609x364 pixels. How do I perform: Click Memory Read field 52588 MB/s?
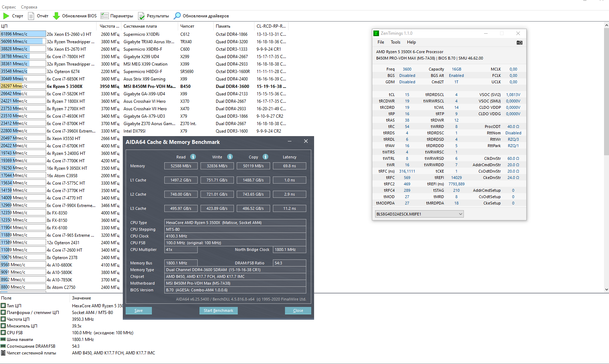(x=181, y=166)
